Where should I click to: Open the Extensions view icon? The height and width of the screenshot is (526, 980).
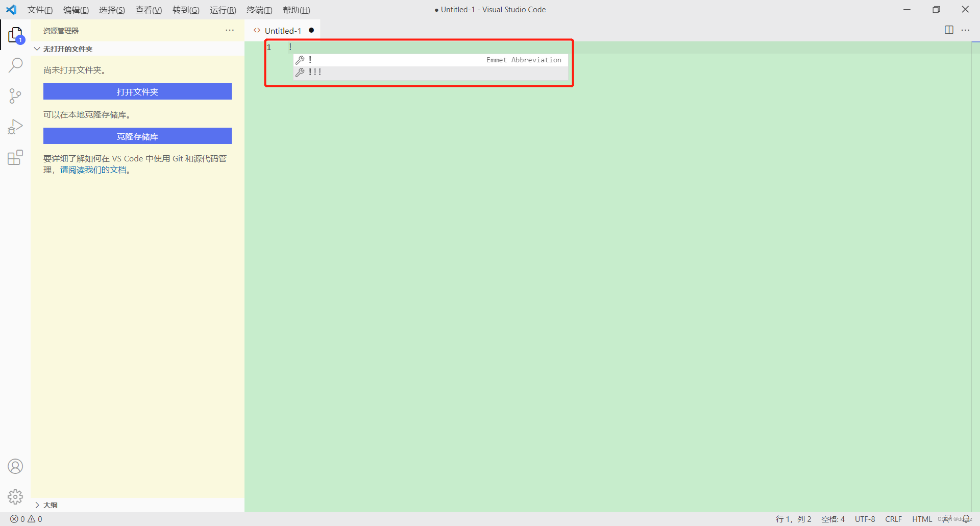(x=15, y=157)
